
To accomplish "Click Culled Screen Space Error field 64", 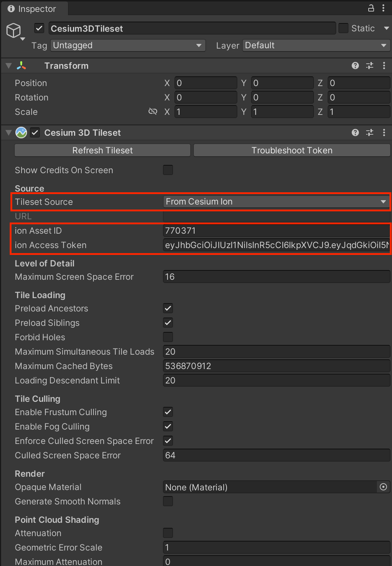I will (277, 455).
